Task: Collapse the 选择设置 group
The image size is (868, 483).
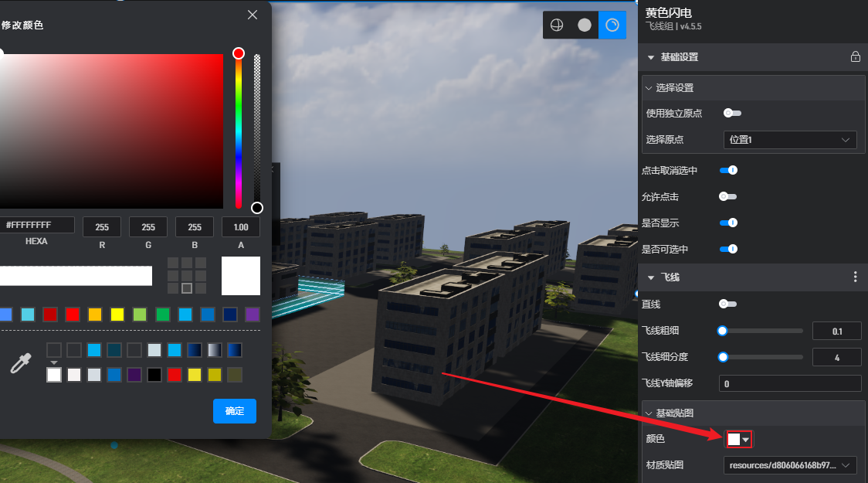Action: pos(649,88)
